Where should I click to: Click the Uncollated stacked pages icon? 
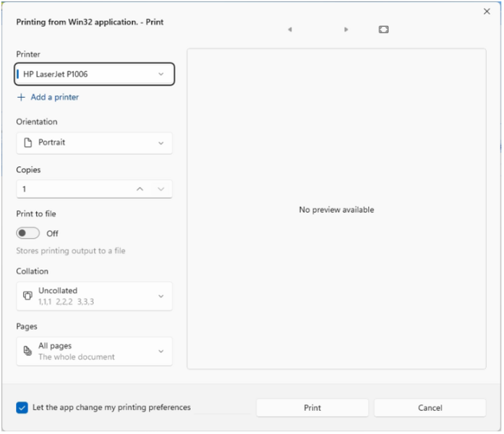click(x=27, y=296)
